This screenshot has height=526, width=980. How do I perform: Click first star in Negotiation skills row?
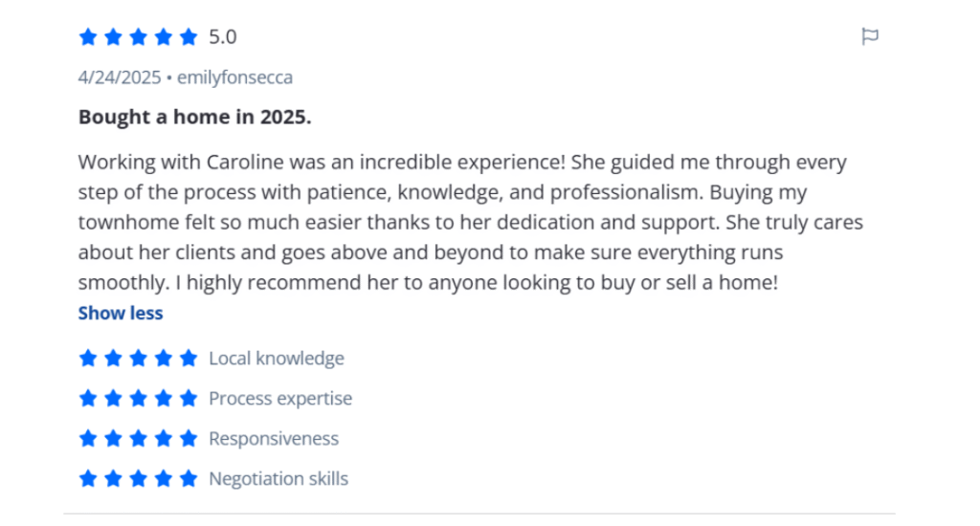pyautogui.click(x=88, y=479)
